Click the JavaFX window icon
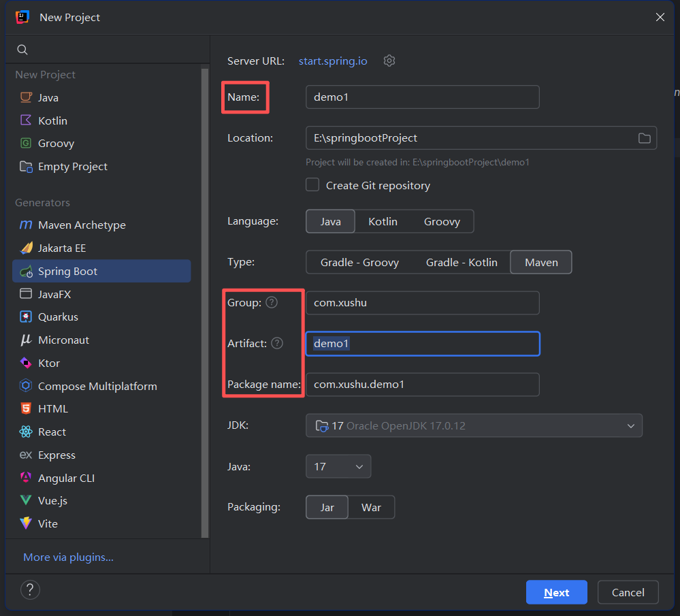 [26, 294]
